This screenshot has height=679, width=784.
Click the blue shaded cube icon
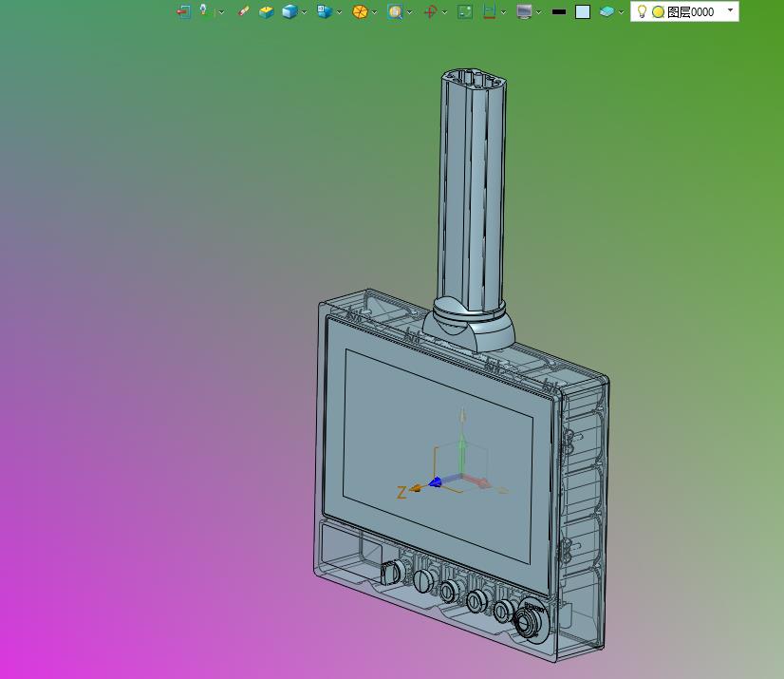[x=289, y=11]
